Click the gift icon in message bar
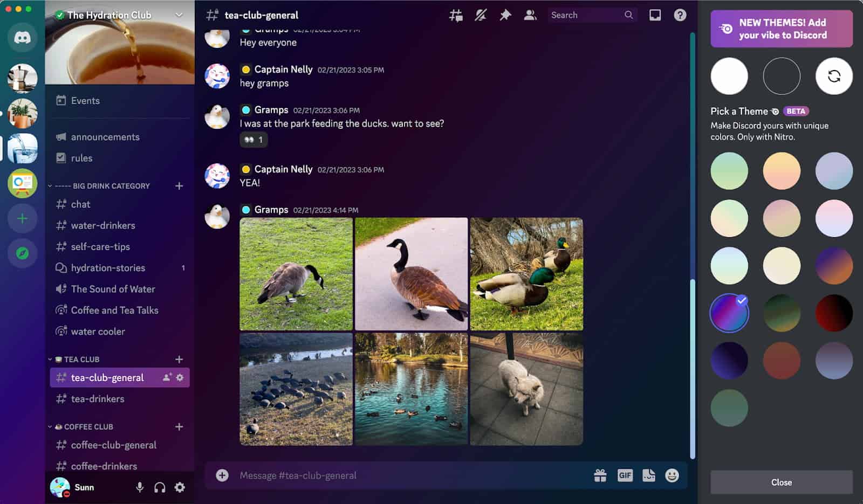 pyautogui.click(x=599, y=475)
